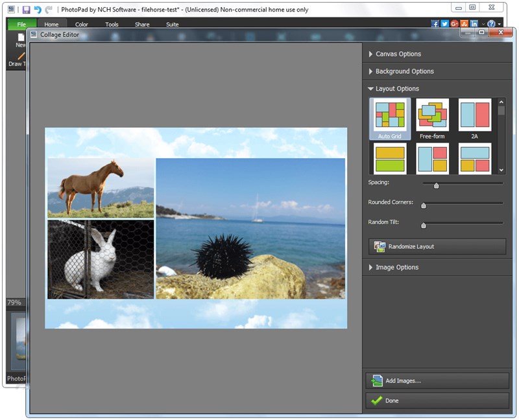
Task: Click the Add Images button
Action: tap(437, 380)
